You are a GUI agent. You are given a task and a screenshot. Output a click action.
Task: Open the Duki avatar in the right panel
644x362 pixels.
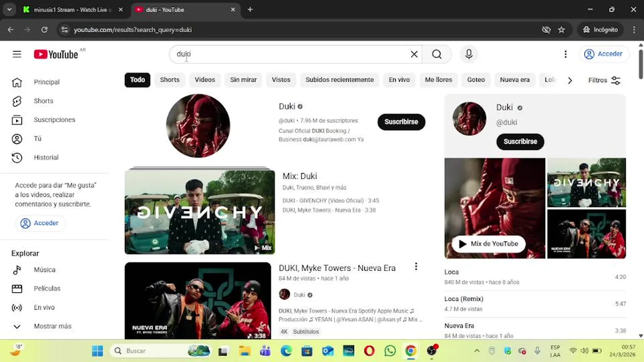click(469, 119)
